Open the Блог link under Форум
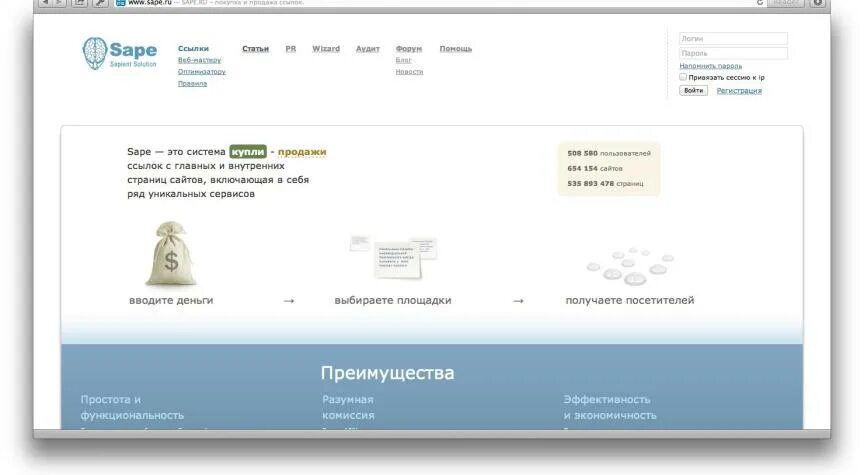 [x=403, y=60]
